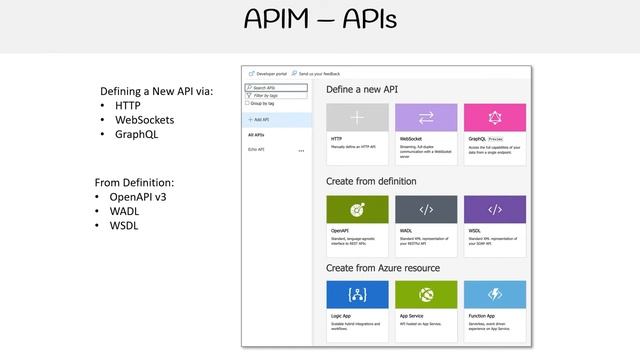
Task: Pick the GraphQL pink icon tile
Action: 495,118
